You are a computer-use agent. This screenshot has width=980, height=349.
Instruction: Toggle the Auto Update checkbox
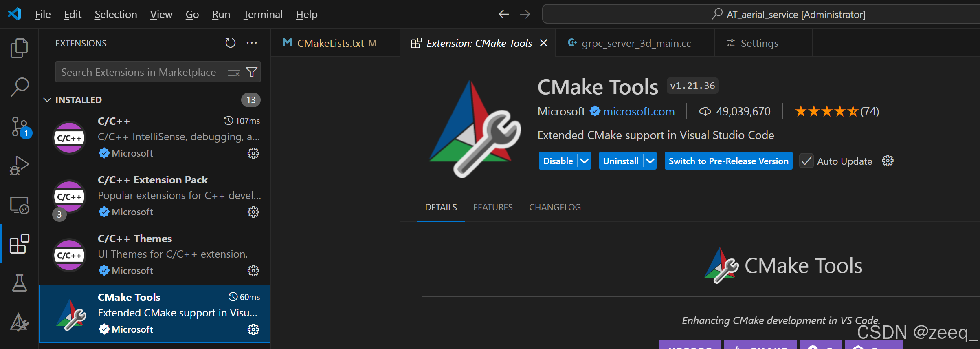(806, 161)
